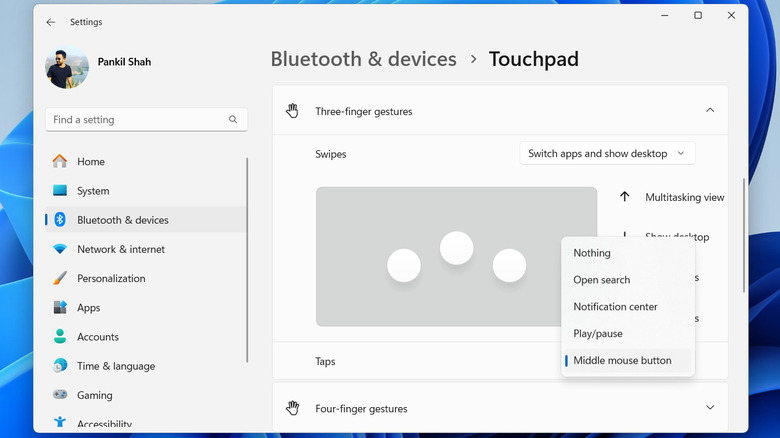Pick Notification center in the list
This screenshot has height=438, width=780.
(x=615, y=307)
